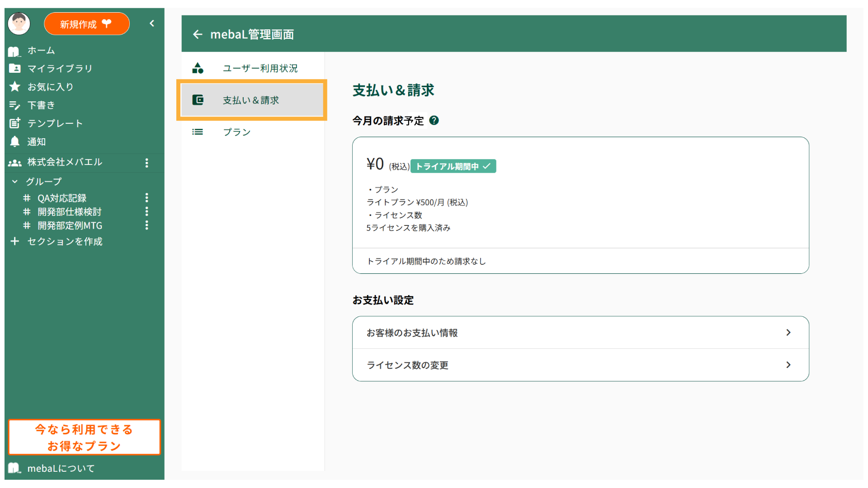Image resolution: width=868 pixels, height=488 pixels.
Task: Collapse the グループ section chevron
Action: [x=15, y=182]
